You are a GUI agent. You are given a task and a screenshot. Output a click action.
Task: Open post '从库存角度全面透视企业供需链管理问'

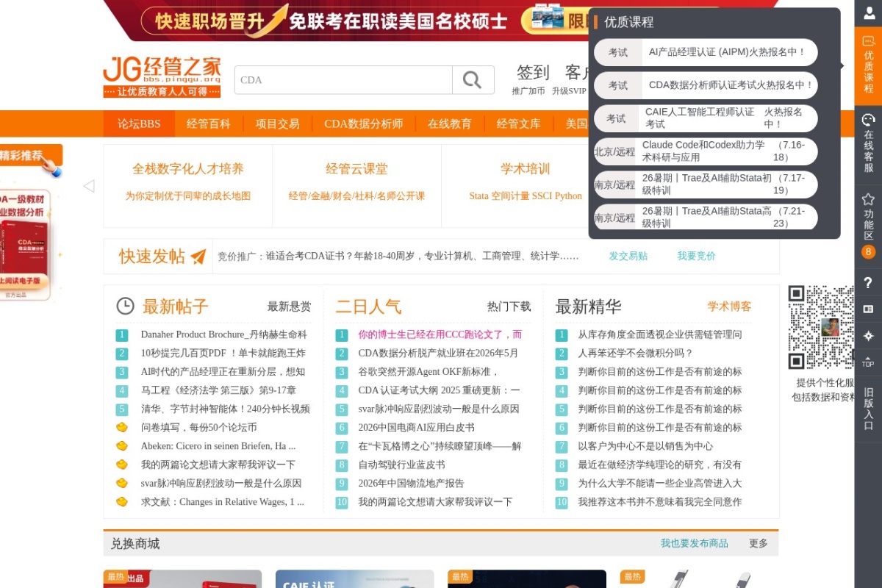click(x=659, y=334)
